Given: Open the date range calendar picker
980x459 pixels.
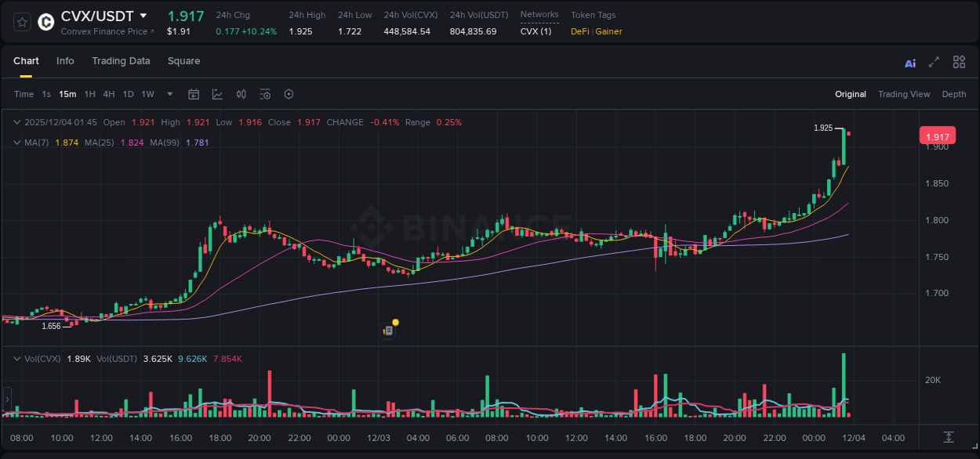Looking at the screenshot, I should (x=194, y=94).
